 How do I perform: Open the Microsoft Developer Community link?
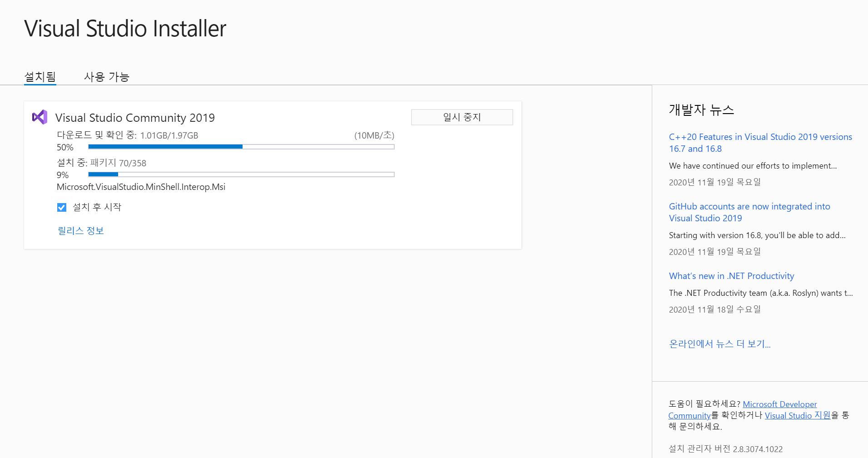point(779,404)
